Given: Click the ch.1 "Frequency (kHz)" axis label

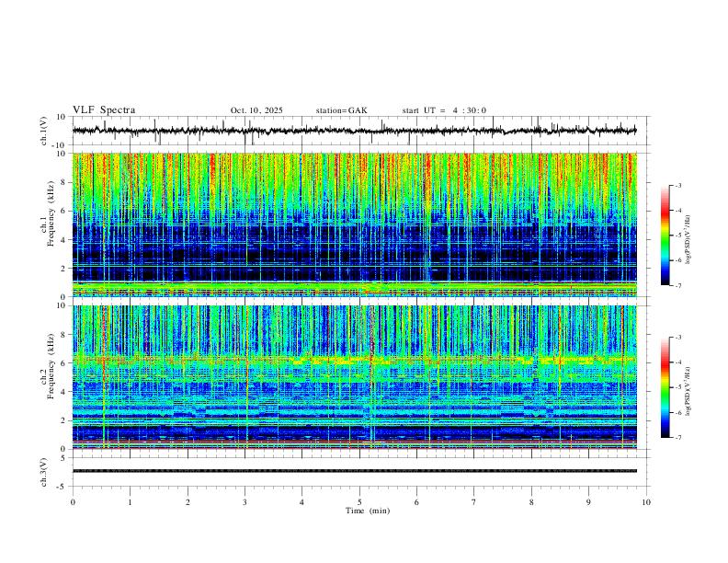Looking at the screenshot, I should 51,213.
